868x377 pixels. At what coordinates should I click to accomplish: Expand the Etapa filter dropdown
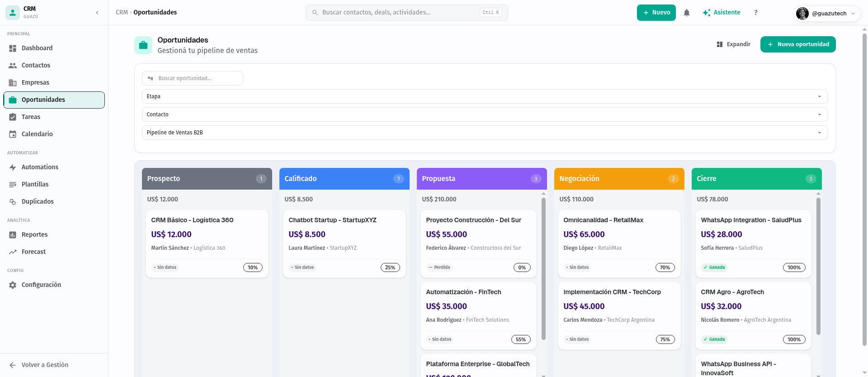tap(485, 96)
